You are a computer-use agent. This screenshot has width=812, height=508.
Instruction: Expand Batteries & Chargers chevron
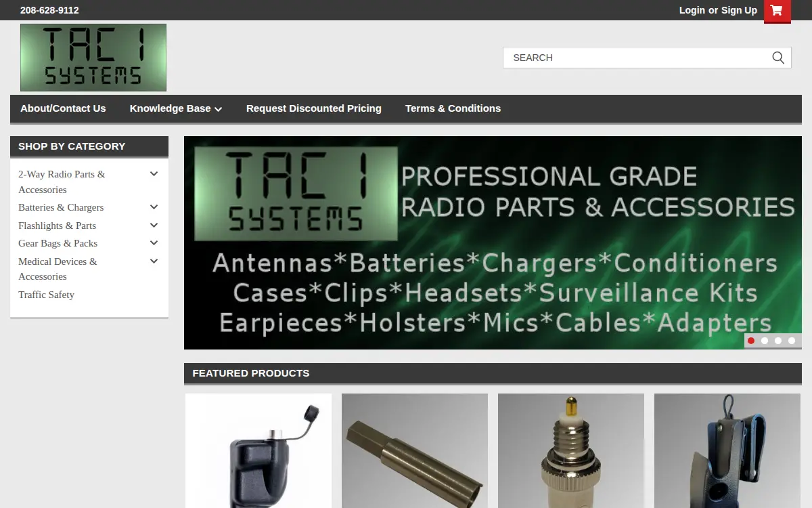(154, 207)
